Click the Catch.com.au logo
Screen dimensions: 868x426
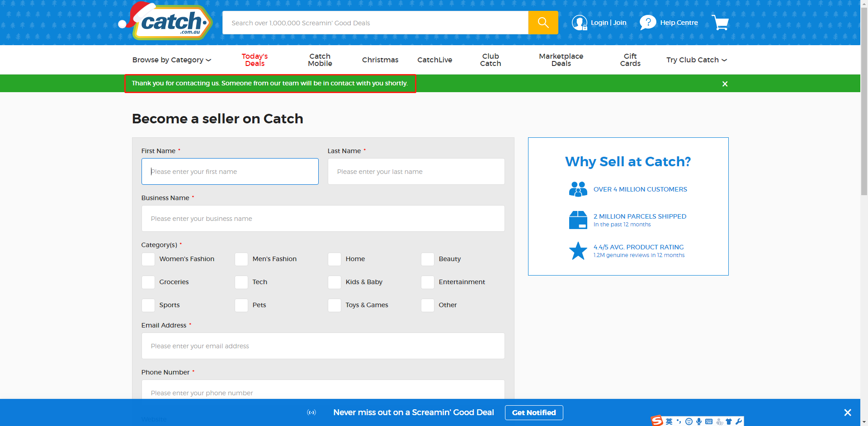pyautogui.click(x=166, y=21)
